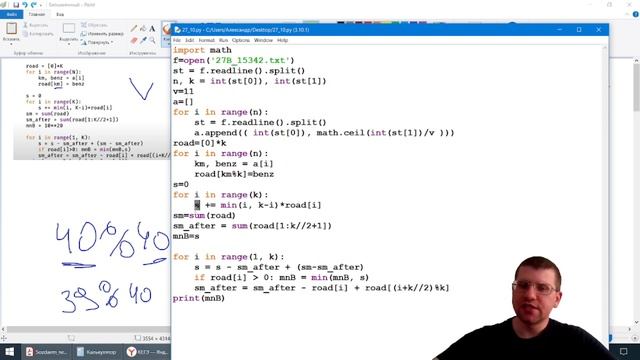Select the Pencil tool in Paint
The image size is (640, 360).
pos(134,28)
